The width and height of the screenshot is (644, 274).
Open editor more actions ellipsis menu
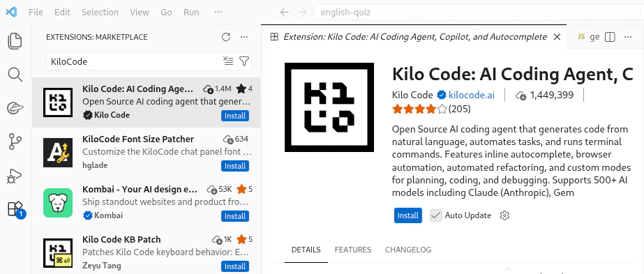pyautogui.click(x=628, y=37)
